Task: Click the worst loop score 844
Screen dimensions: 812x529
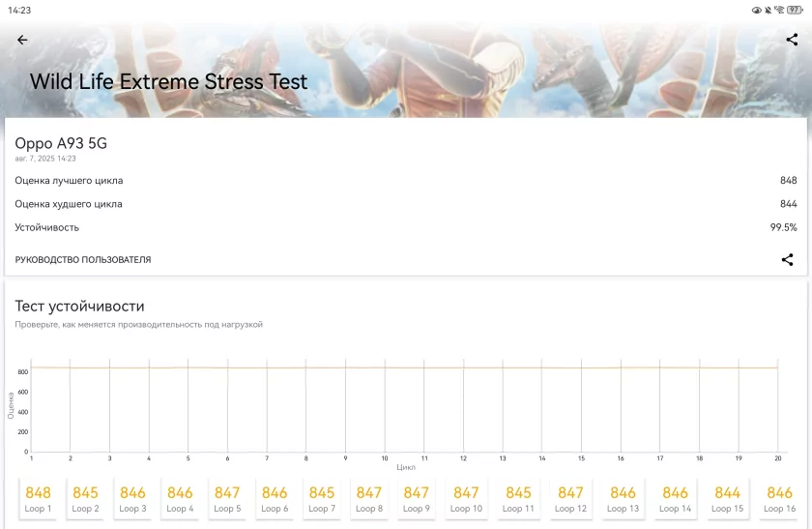Action: (788, 204)
